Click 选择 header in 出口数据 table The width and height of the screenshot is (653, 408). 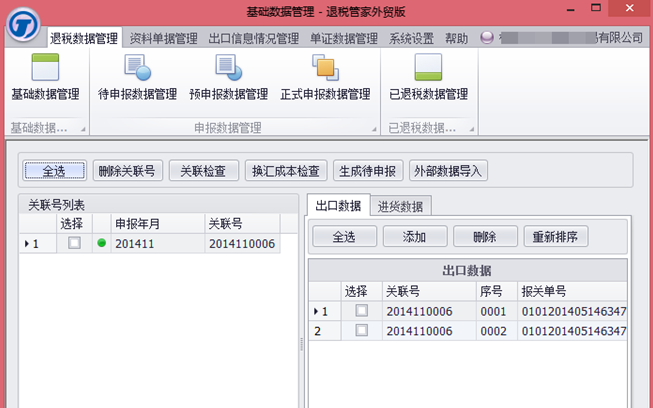(x=361, y=291)
